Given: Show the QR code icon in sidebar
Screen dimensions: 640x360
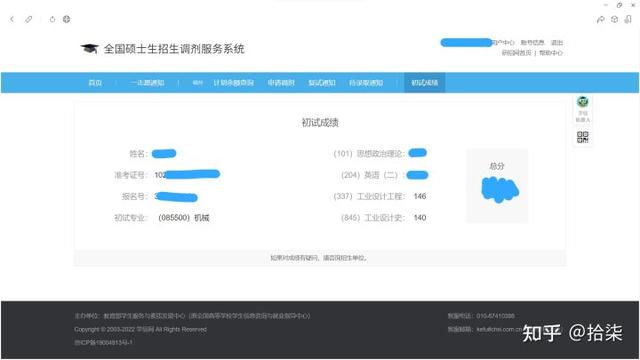Looking at the screenshot, I should tap(582, 137).
